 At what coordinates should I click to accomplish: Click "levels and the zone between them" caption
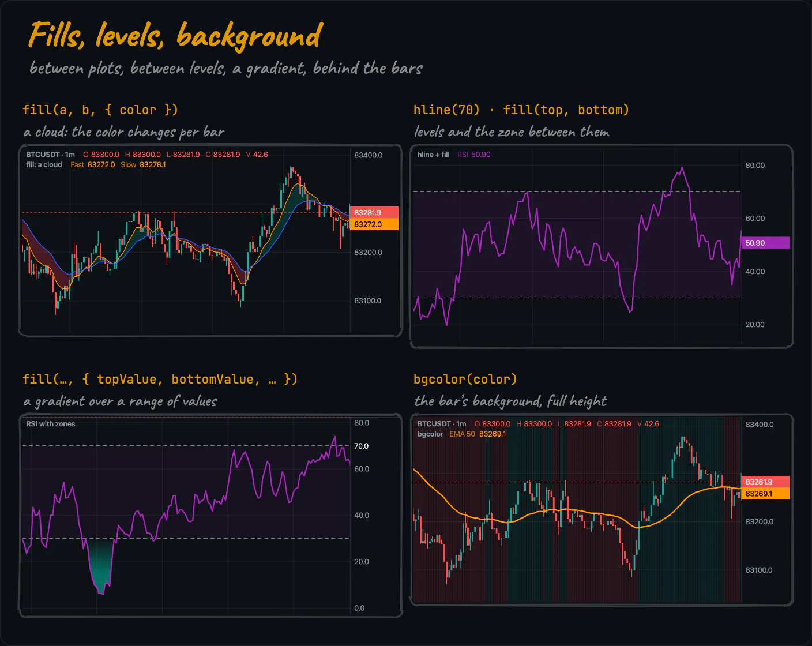pos(512,132)
